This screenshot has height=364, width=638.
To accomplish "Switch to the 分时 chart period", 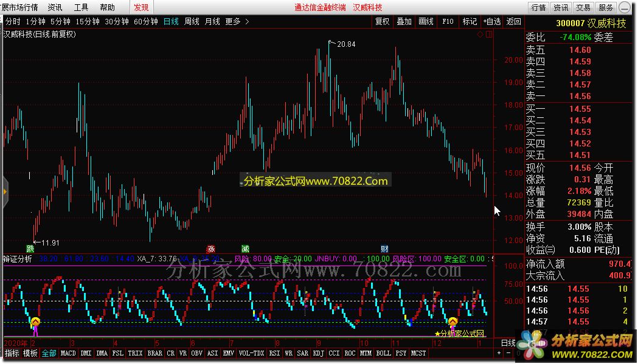I will tap(13, 21).
